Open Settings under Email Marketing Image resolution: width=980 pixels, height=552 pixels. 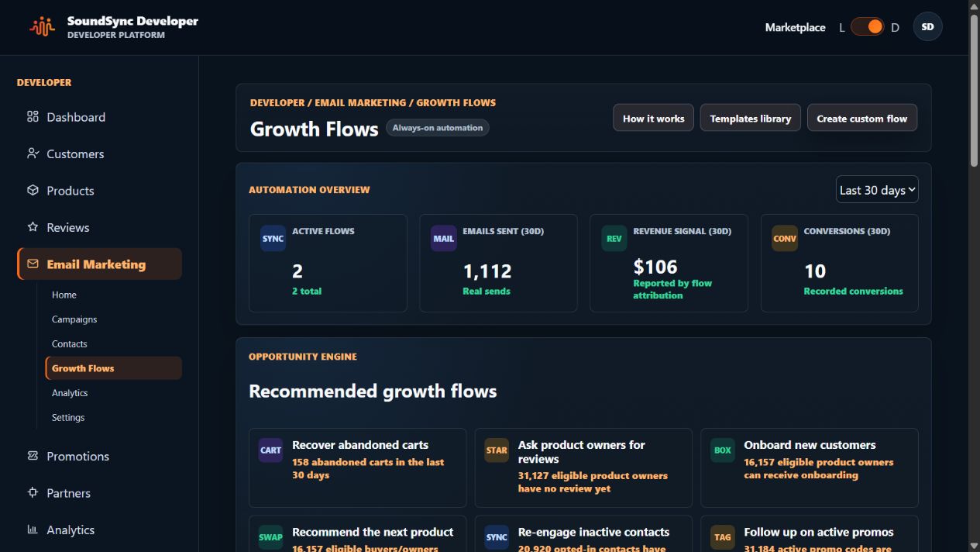113,417
